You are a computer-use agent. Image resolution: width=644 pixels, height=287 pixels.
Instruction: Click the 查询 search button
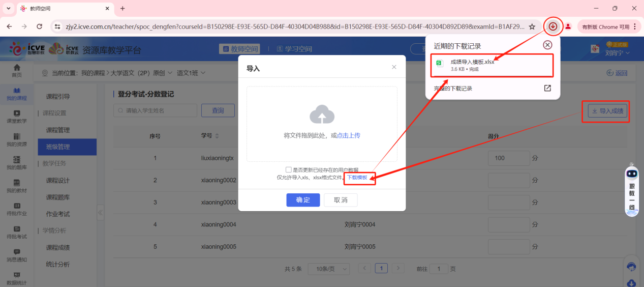pos(218,110)
